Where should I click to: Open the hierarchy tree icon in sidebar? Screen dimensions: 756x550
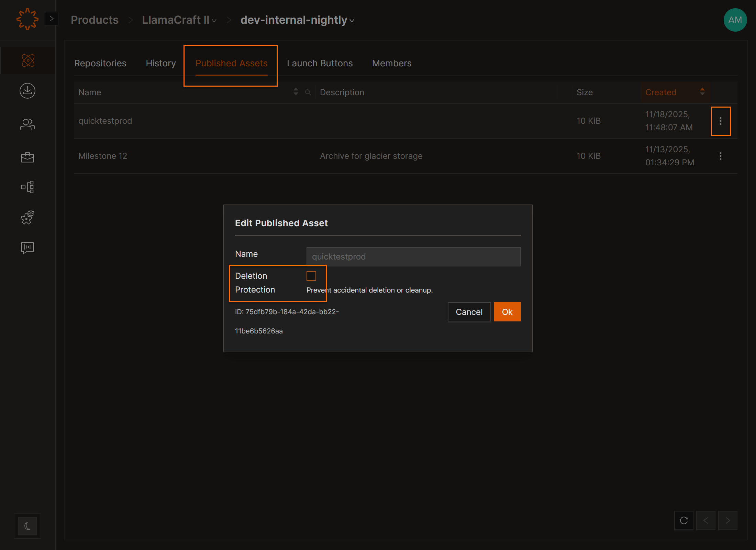27,187
